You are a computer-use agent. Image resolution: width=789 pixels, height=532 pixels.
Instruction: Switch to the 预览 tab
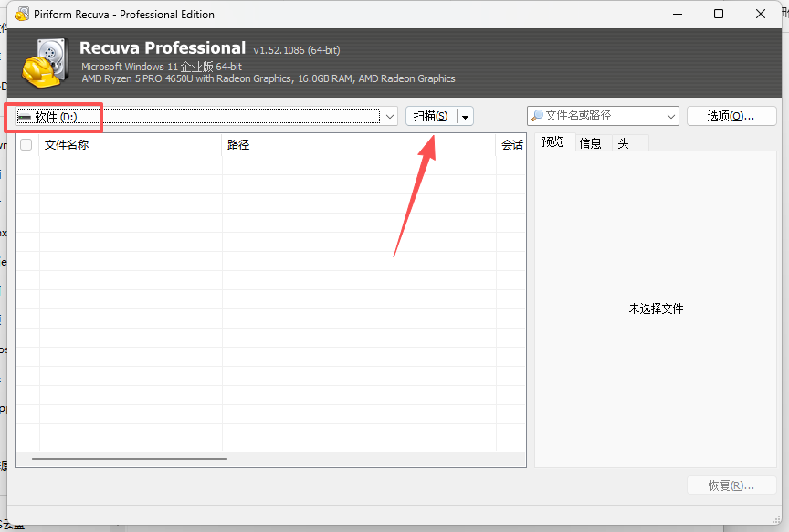pos(552,142)
